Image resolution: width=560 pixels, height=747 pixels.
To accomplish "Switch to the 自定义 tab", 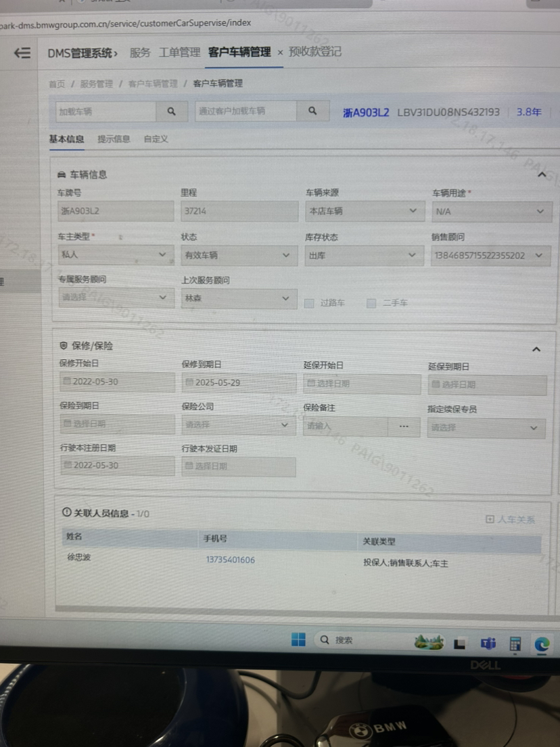I will click(x=156, y=139).
